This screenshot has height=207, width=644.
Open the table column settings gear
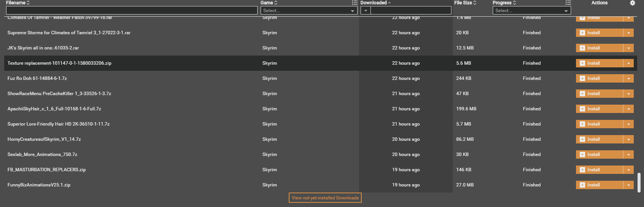pos(632,3)
